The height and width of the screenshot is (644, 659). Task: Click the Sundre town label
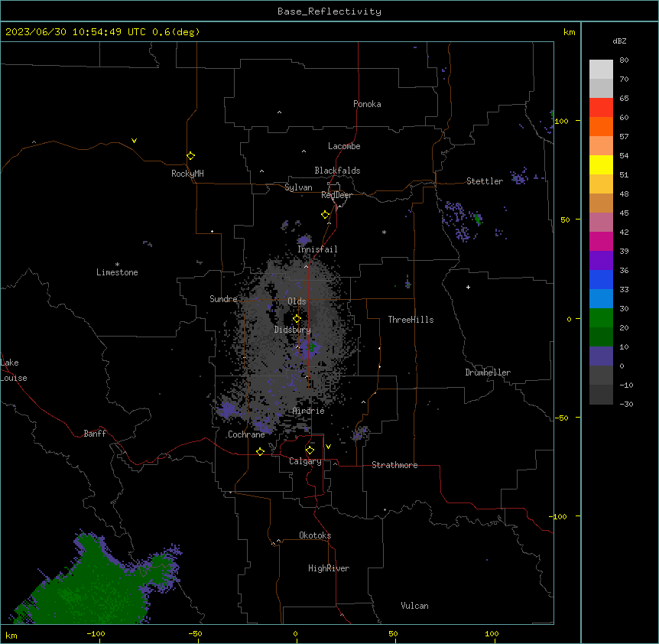[223, 299]
